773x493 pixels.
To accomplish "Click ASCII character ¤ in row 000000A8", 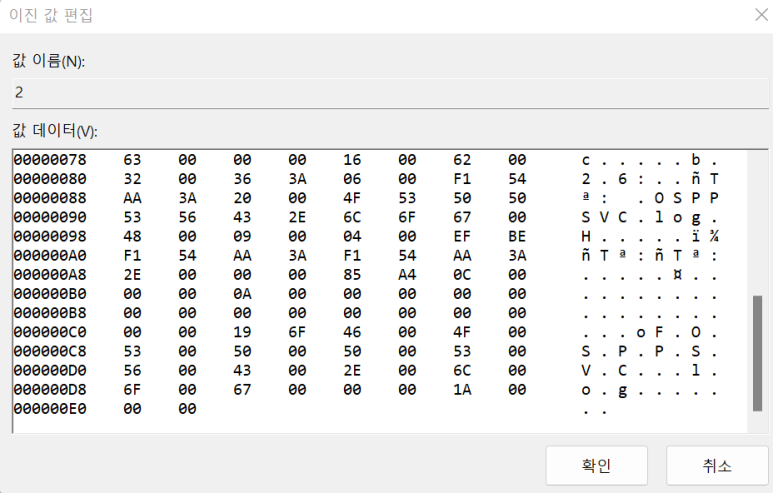I will [x=677, y=275].
